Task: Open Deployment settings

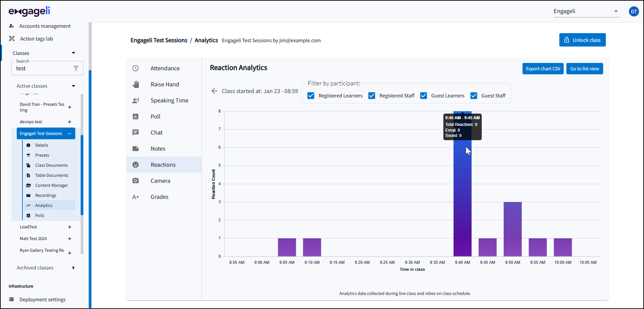Action: 42,299
